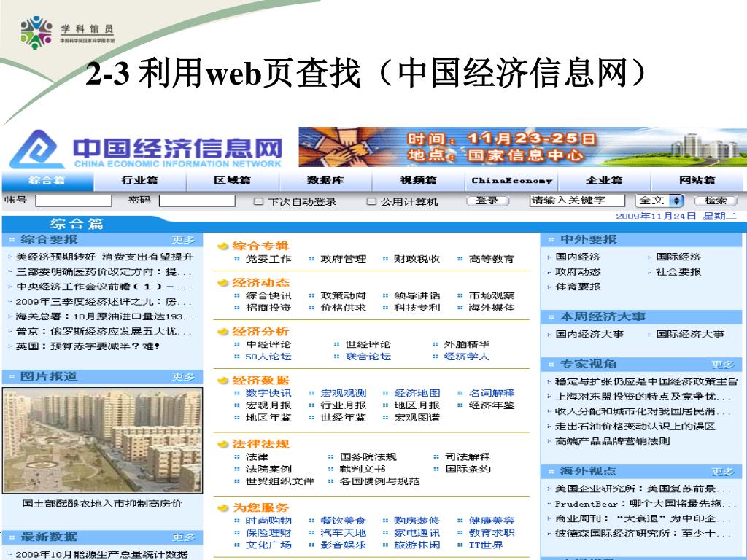Screen dimensions: 747x560
Task: Switch to the ChinaEconomy tab
Action: pos(511,181)
